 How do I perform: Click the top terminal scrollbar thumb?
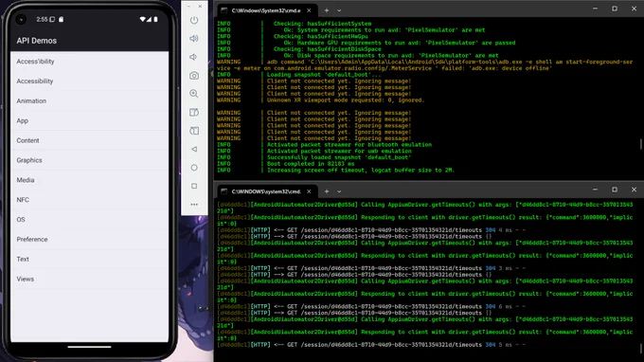[641, 144]
